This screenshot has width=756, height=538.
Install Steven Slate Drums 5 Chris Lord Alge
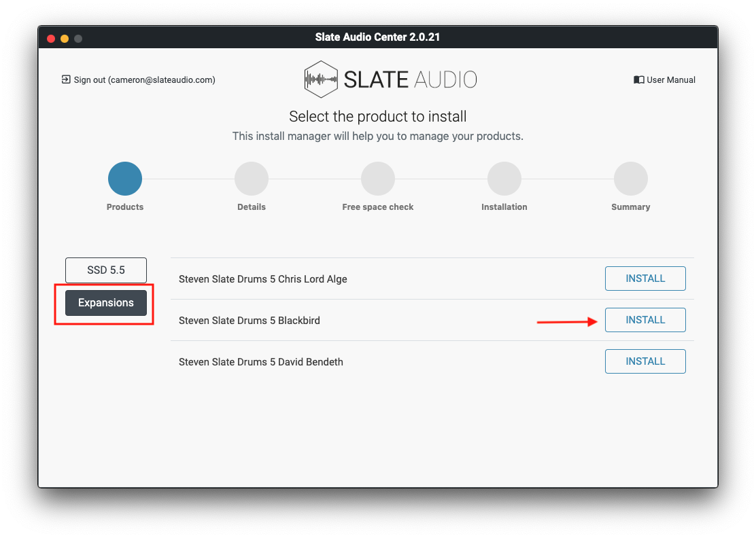[645, 279]
